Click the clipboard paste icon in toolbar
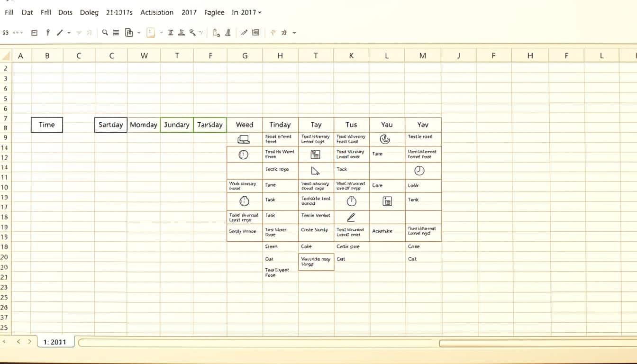Viewport: 637px width, 364px height. tap(129, 33)
